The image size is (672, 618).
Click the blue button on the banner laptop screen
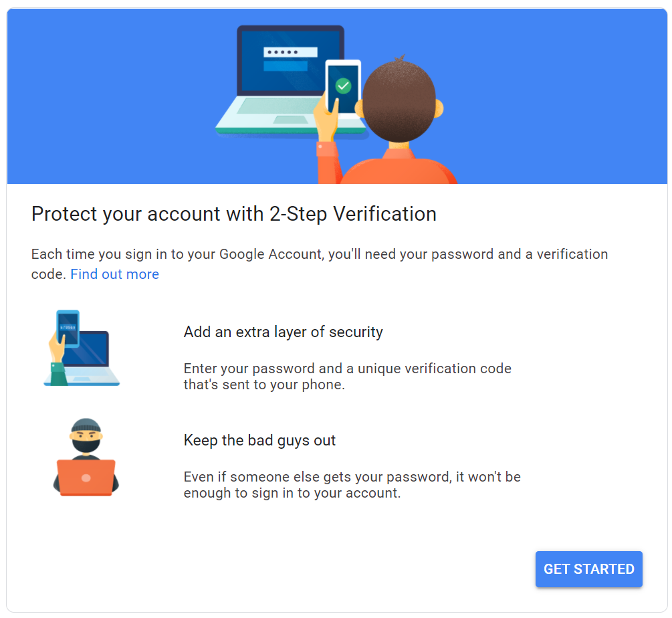coord(286,66)
